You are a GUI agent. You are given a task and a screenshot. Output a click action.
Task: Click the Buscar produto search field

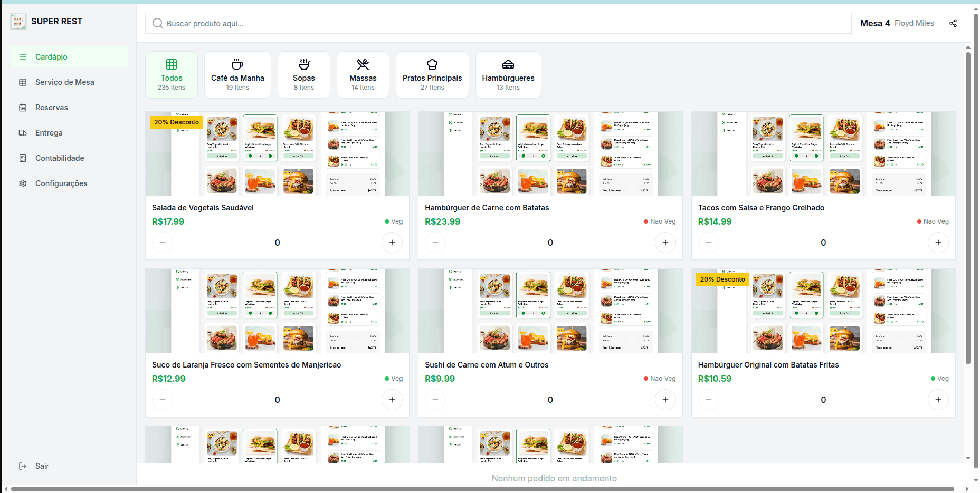[498, 23]
